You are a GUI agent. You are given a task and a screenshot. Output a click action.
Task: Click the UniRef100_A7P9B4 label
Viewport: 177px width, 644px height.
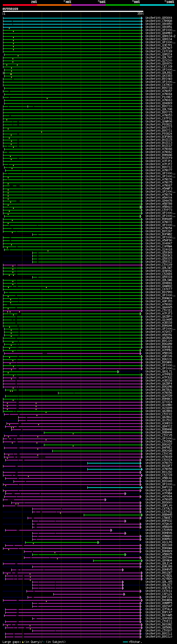[x=159, y=494]
